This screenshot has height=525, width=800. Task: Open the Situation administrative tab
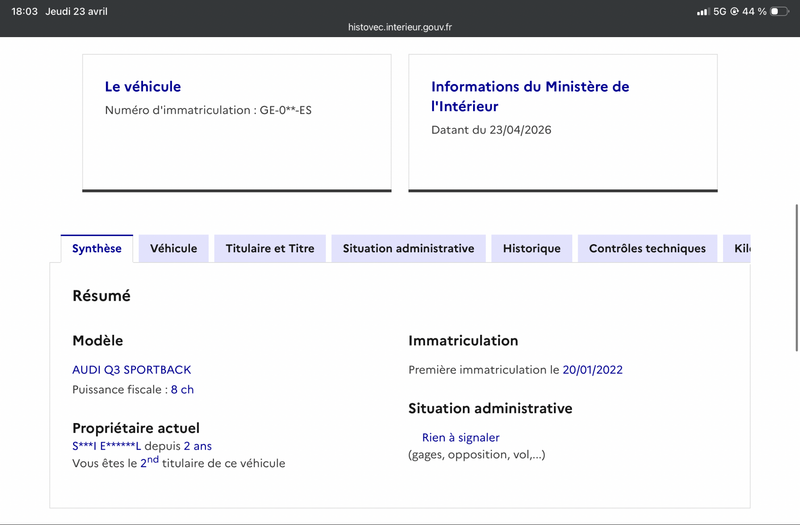coord(408,249)
